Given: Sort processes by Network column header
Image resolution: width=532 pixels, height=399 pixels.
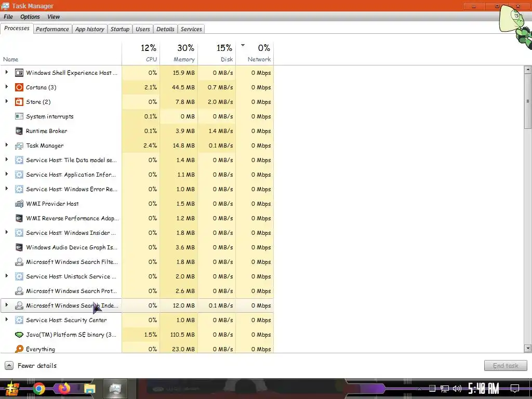Looking at the screenshot, I should (x=255, y=53).
